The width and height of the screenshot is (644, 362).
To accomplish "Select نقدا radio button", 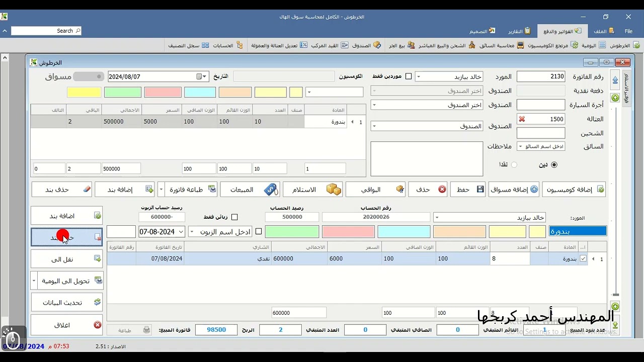I will tap(514, 164).
